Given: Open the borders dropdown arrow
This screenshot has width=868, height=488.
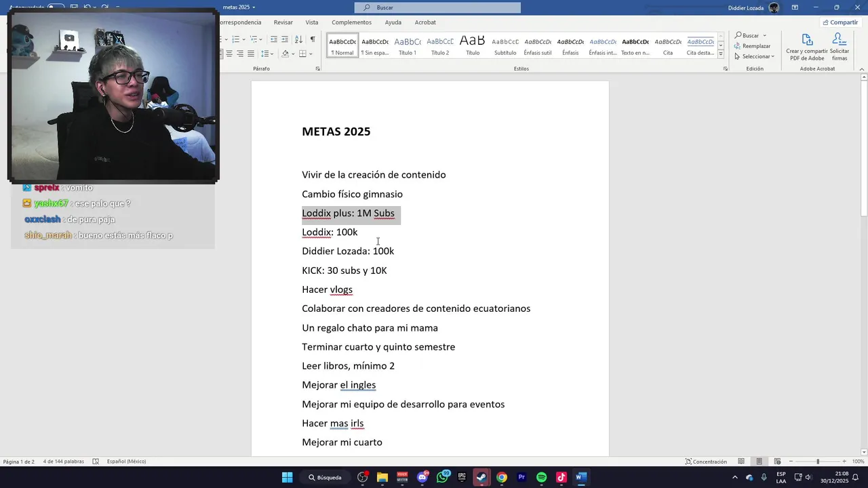Looking at the screenshot, I should tap(311, 54).
